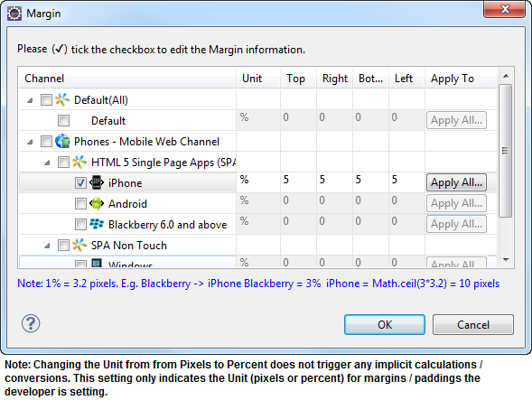Click OK to confirm margins
The image size is (532, 400).
click(385, 325)
